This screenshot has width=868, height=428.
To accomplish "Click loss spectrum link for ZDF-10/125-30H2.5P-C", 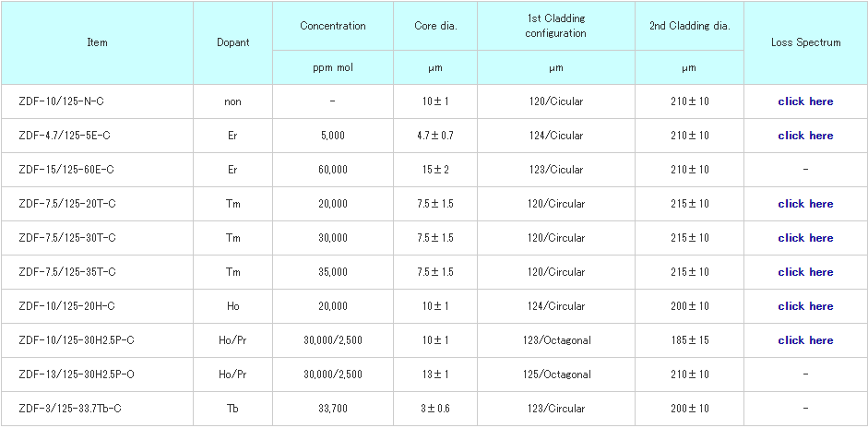I will [804, 340].
